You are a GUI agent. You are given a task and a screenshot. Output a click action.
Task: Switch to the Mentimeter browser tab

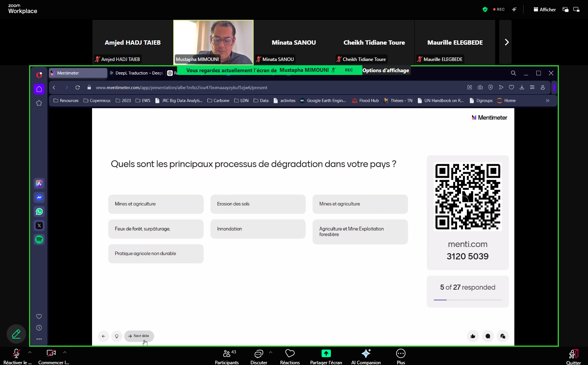78,73
